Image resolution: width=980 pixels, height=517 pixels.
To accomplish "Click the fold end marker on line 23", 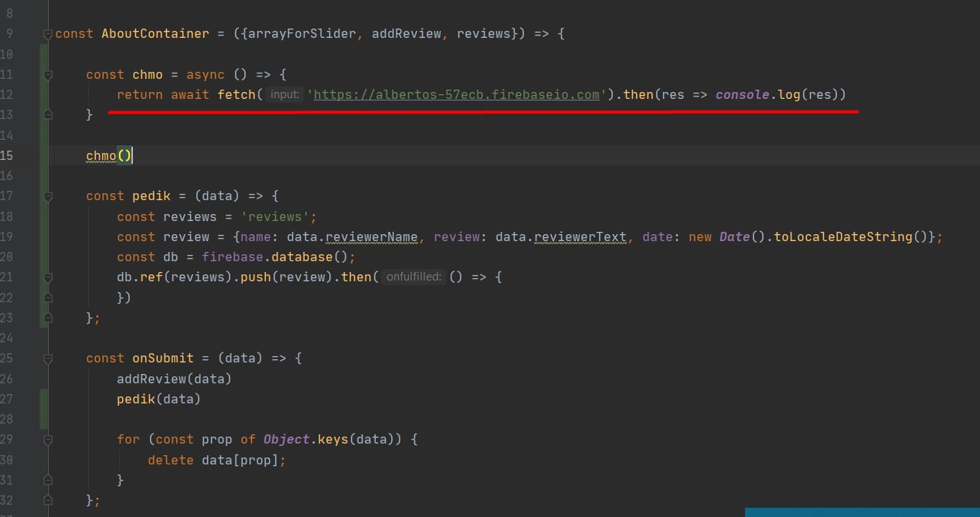I will pyautogui.click(x=48, y=317).
